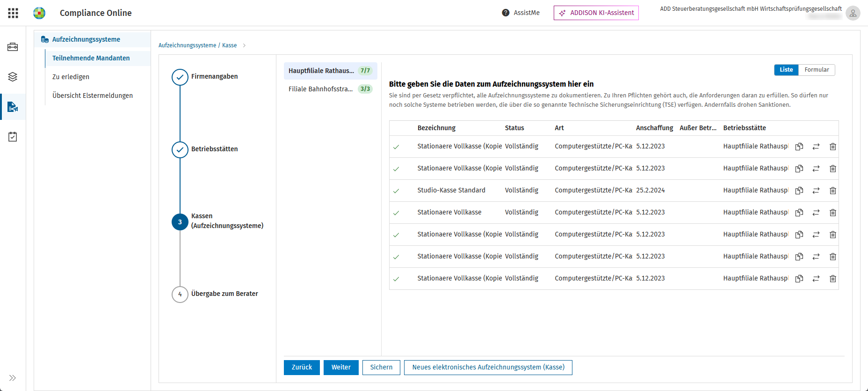
Task: Open the user profile avatar menu
Action: [x=853, y=13]
